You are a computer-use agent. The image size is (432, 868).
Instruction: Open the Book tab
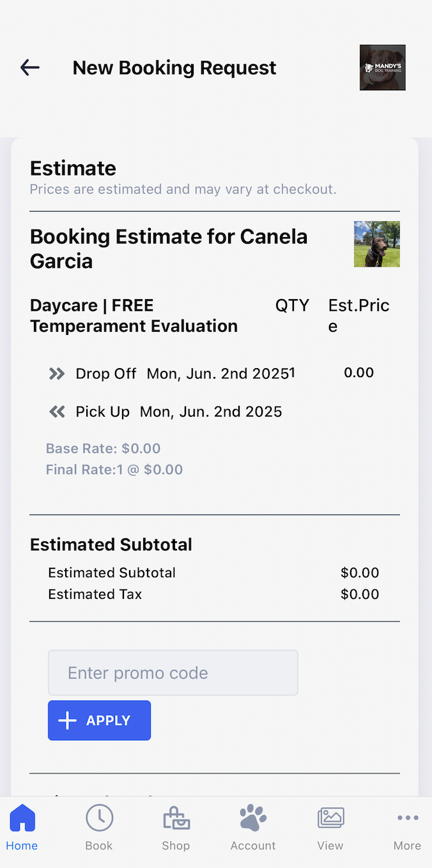coord(99,828)
